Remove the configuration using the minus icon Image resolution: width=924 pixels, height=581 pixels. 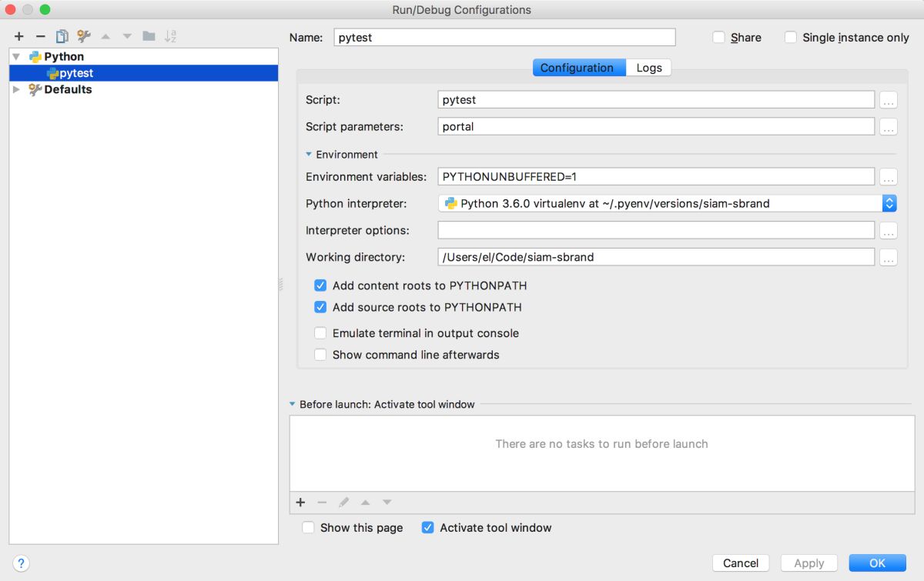pyautogui.click(x=41, y=36)
